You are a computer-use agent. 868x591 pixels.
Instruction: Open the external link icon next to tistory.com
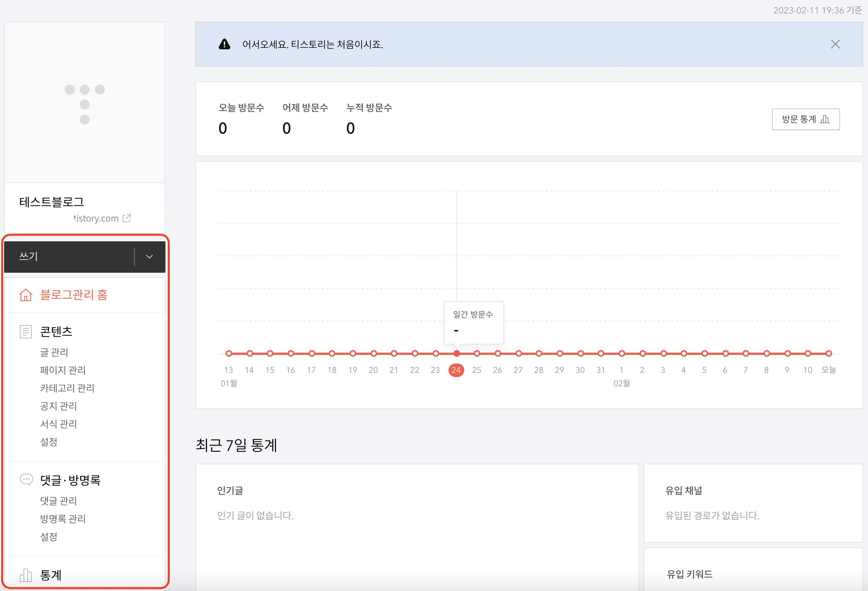tap(127, 218)
